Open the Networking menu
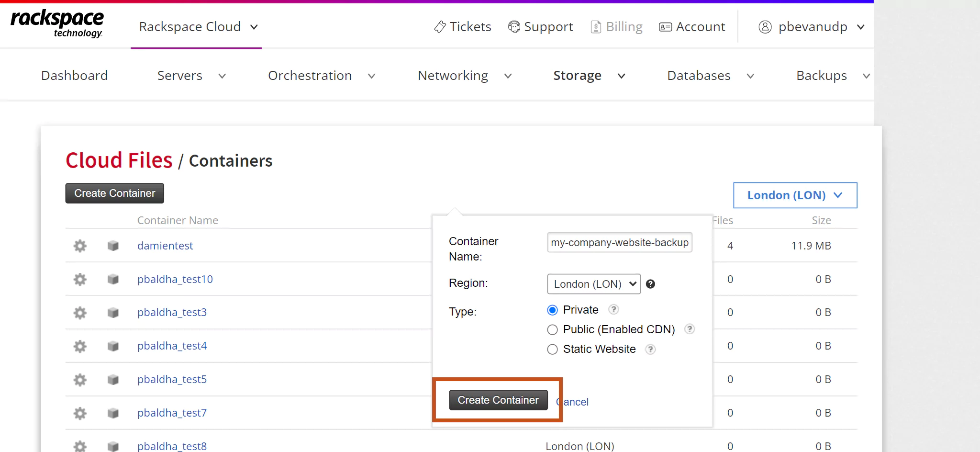 pyautogui.click(x=453, y=75)
